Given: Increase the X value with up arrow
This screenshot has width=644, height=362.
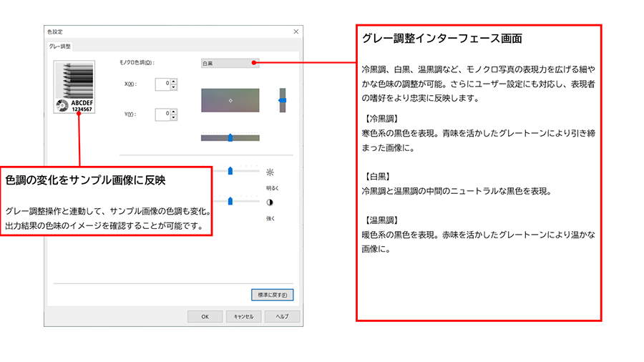Looking at the screenshot, I should pyautogui.click(x=173, y=81).
